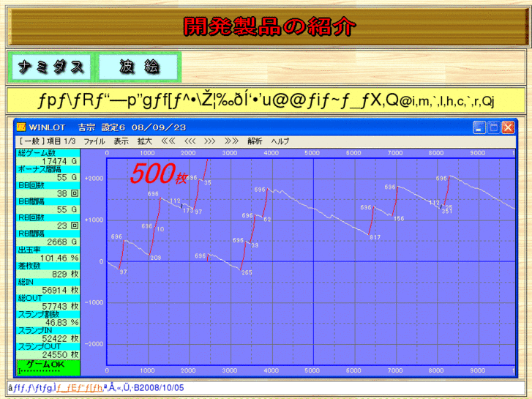The image size is (532, 399).
Task: Click the 156 data label on graph
Action: (x=399, y=219)
